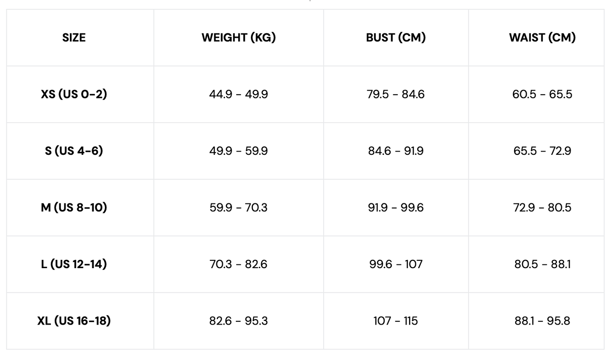The image size is (610, 364).
Task: Select the S (US 4-6) size label
Action: 74,151
